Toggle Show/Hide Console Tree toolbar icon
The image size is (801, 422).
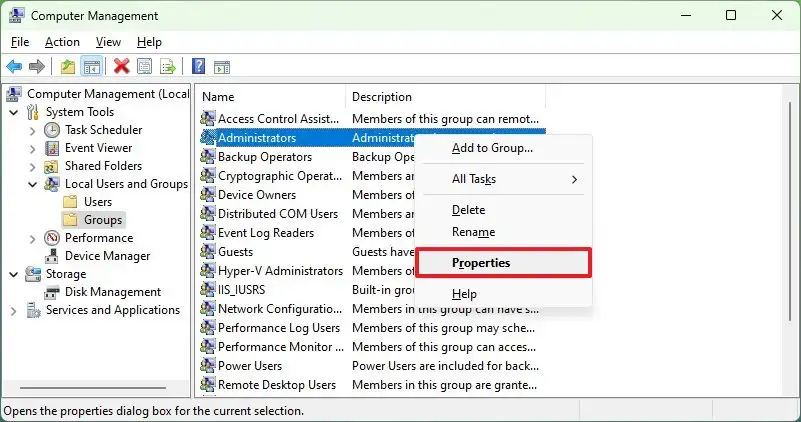[x=91, y=67]
